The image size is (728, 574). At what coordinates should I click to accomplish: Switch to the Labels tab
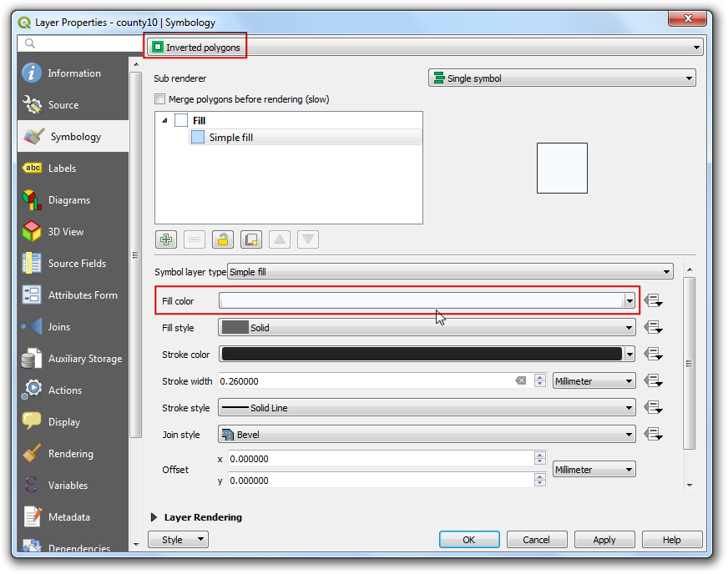click(62, 169)
